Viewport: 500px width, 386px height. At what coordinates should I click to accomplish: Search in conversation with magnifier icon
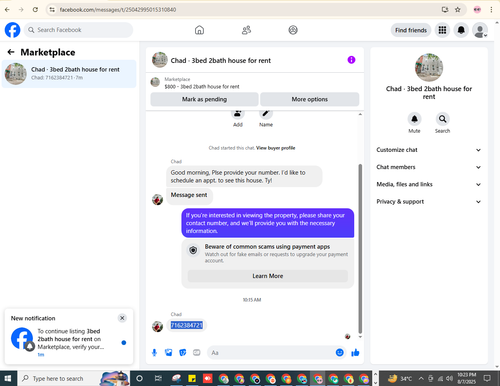[442, 119]
